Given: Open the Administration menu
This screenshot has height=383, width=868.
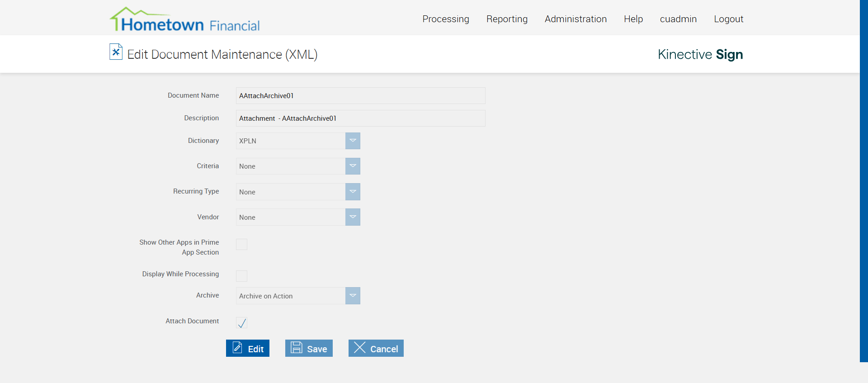Looking at the screenshot, I should pyautogui.click(x=576, y=19).
